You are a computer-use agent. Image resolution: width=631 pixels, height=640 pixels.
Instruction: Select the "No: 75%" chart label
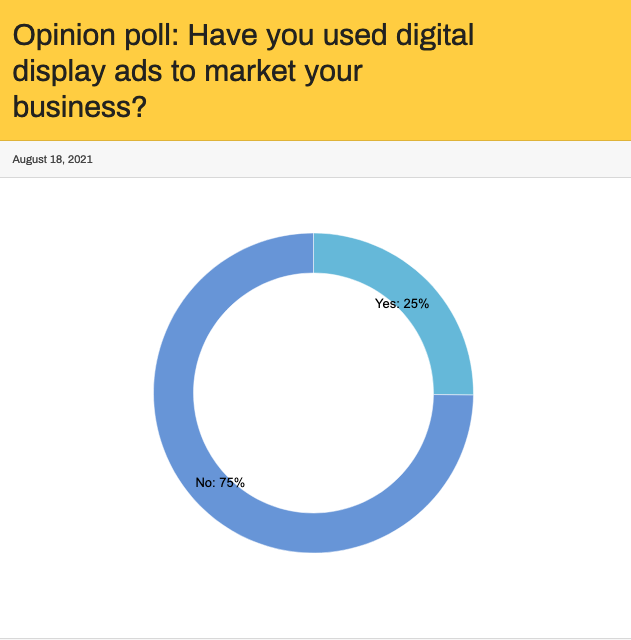click(x=220, y=483)
